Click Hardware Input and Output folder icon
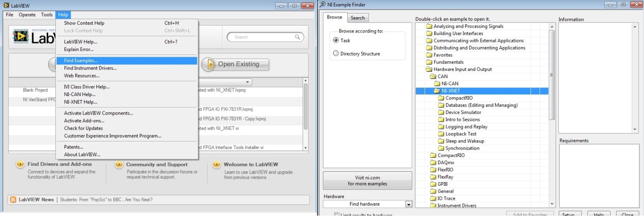Viewport: 644px width, 216px height. [x=429, y=69]
